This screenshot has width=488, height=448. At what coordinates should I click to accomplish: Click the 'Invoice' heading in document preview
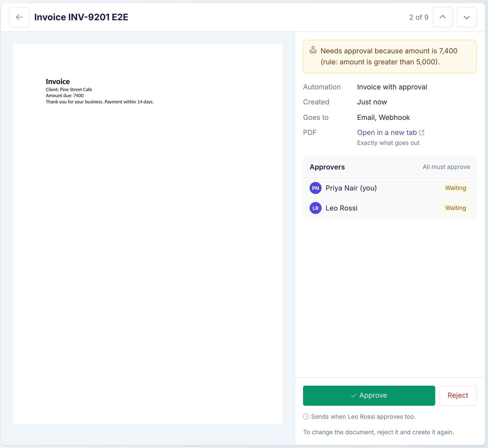[x=58, y=81]
